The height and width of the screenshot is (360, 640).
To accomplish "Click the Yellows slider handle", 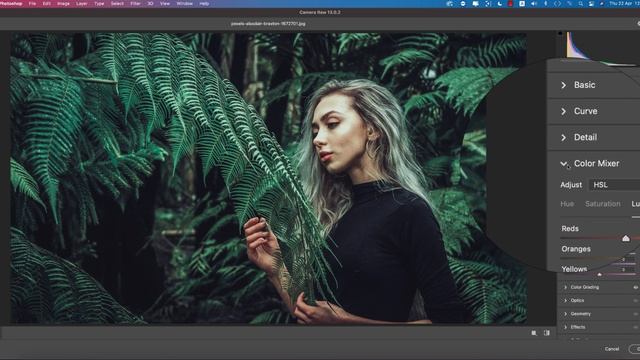I will (599, 275).
